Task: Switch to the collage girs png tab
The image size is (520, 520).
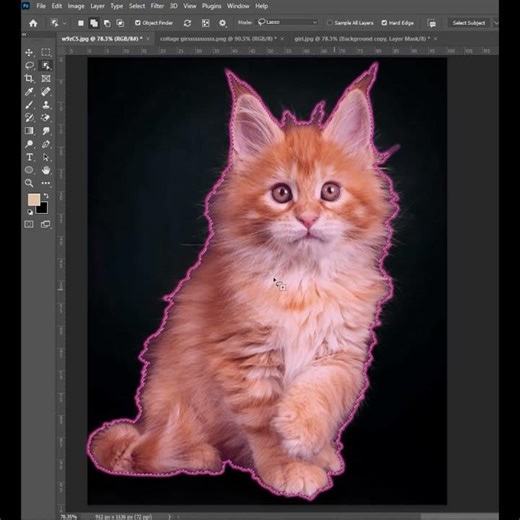Action: pos(218,39)
